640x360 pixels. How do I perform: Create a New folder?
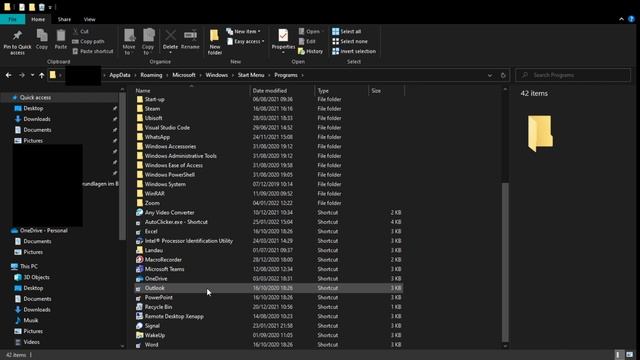click(215, 42)
